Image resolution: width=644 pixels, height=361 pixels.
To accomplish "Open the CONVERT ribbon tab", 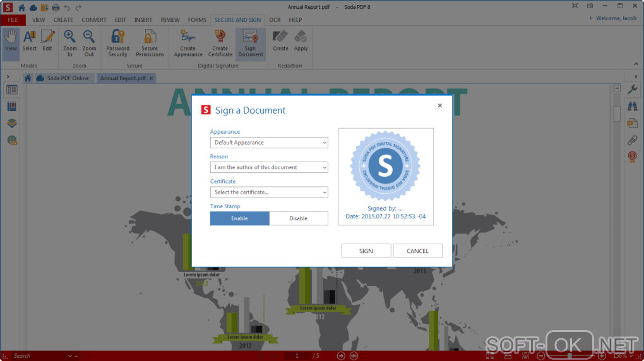I will pos(93,20).
